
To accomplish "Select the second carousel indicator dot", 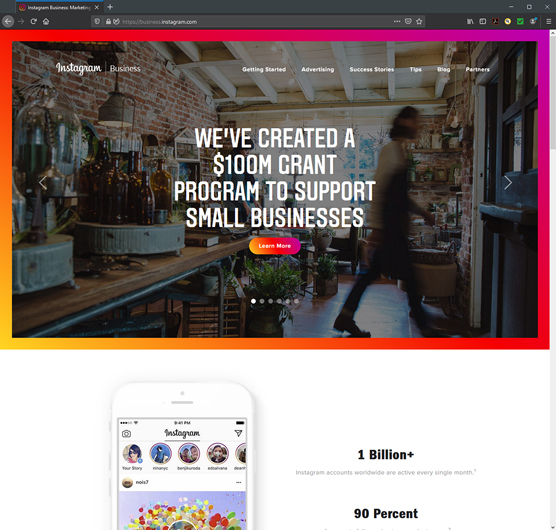I will 262,301.
